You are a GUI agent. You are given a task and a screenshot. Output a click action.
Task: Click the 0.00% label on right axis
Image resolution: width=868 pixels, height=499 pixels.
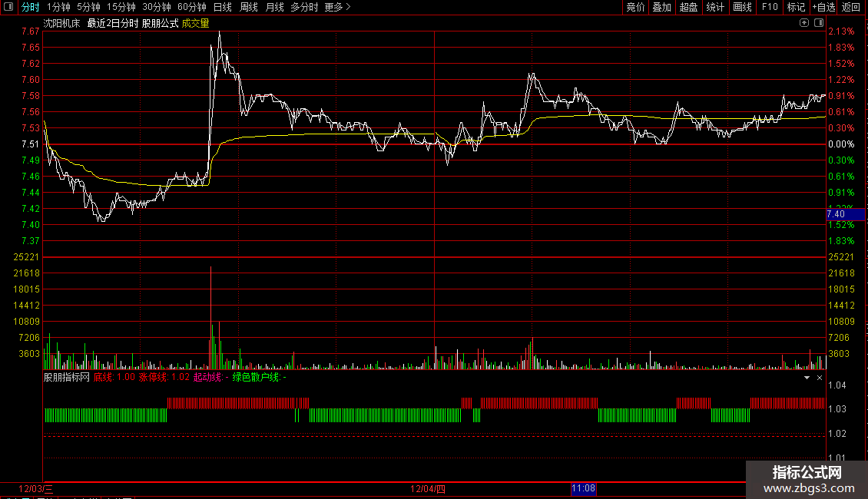click(841, 144)
